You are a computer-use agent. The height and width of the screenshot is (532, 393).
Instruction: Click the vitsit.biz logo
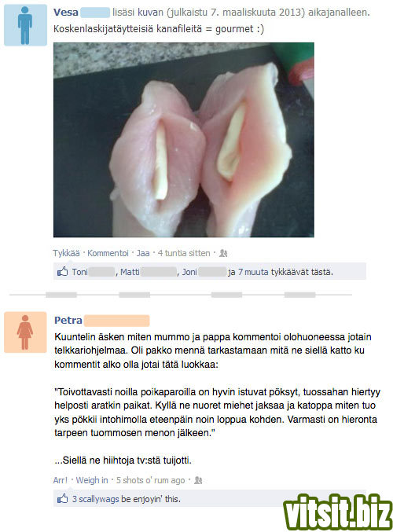point(338,512)
